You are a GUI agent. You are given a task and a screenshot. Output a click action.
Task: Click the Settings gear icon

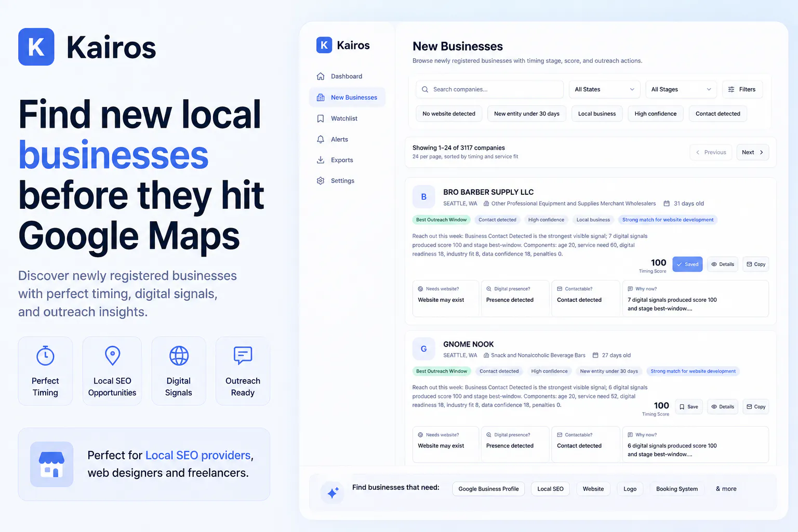coord(321,181)
